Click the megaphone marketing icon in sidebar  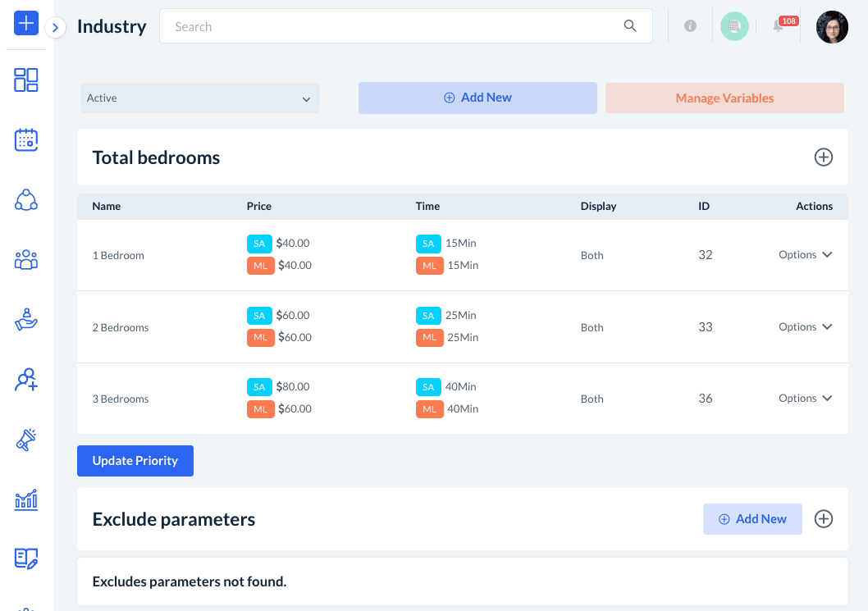[26, 440]
